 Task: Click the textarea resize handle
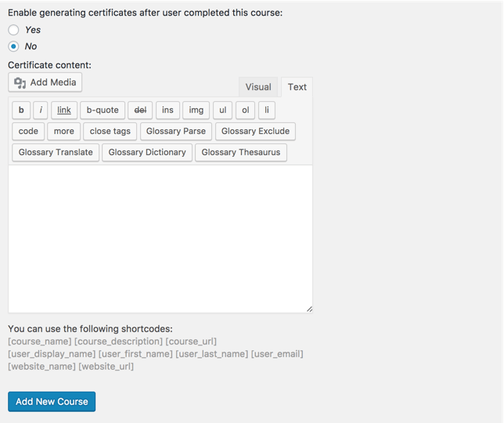309,309
